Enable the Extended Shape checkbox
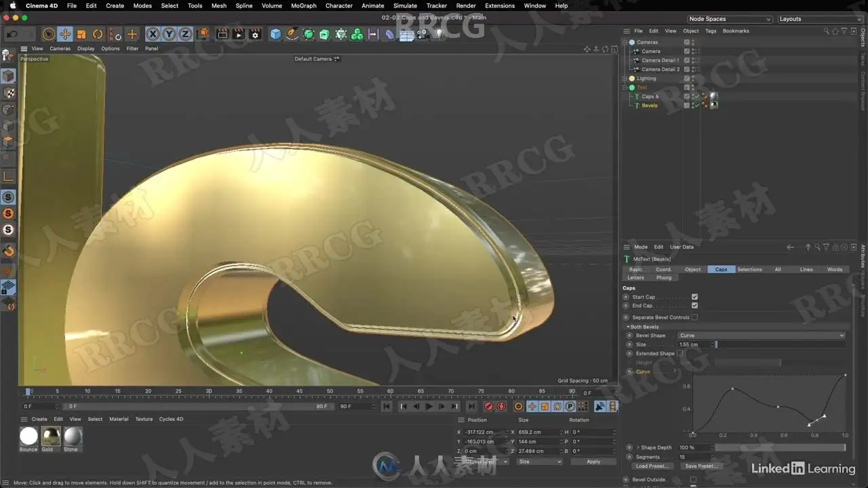This screenshot has height=488, width=868. pyautogui.click(x=679, y=353)
